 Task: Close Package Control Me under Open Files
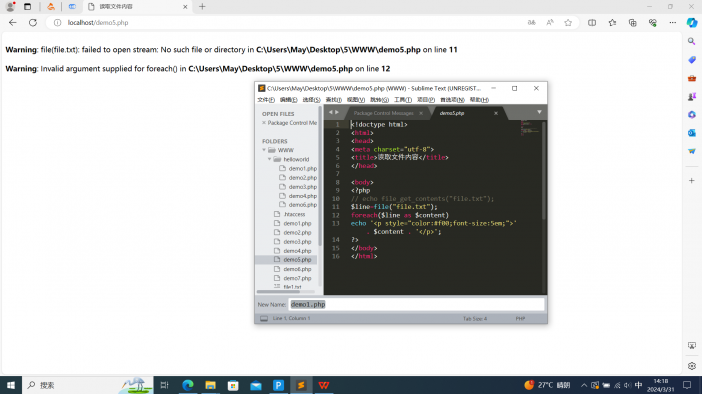[x=264, y=123]
